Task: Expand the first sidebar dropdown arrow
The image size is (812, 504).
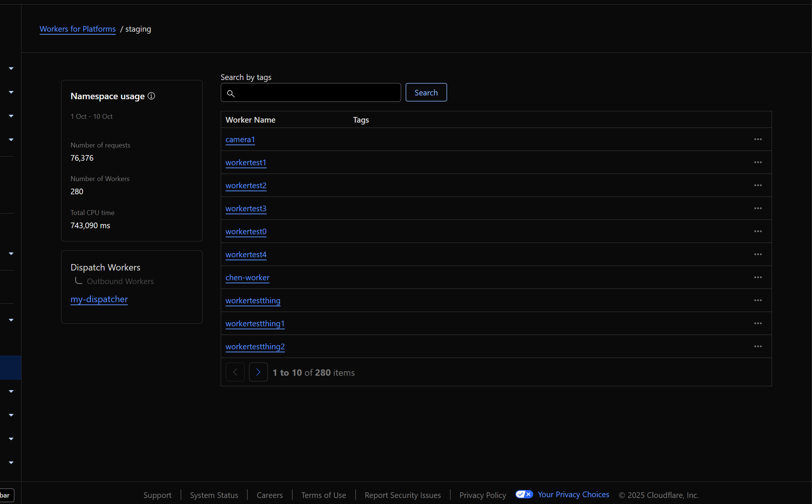Action: [11, 68]
